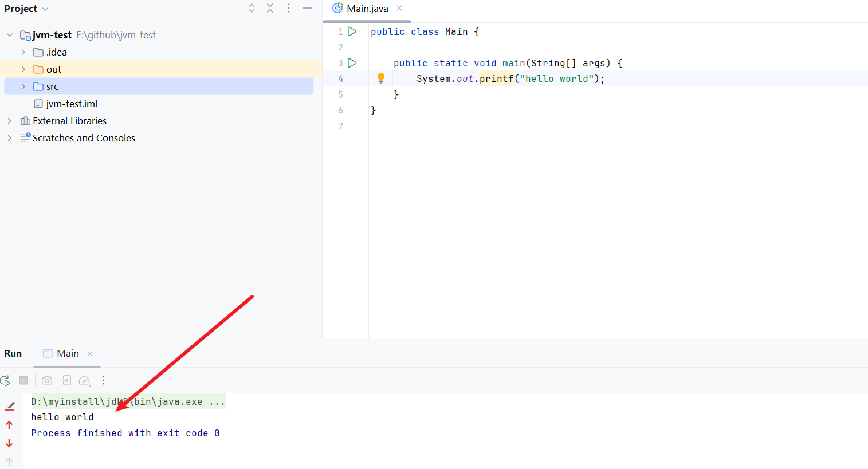Open Project panel options via kebab menu
The height and width of the screenshot is (469, 868).
pos(288,8)
